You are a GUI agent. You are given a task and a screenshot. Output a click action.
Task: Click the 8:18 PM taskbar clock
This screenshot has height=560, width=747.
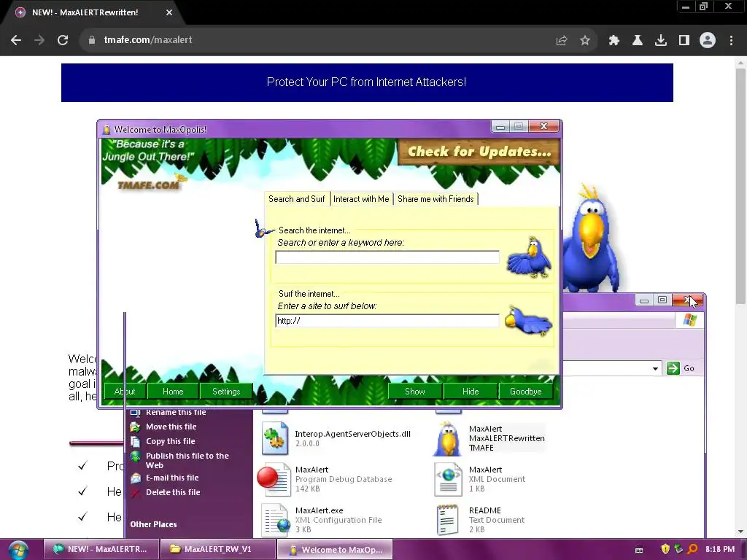point(720,549)
